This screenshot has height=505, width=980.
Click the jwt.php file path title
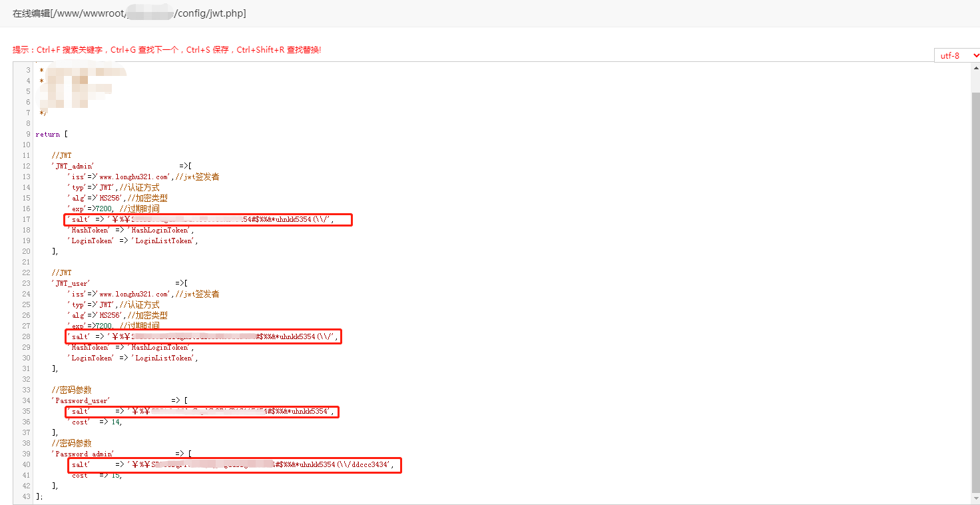coord(129,13)
